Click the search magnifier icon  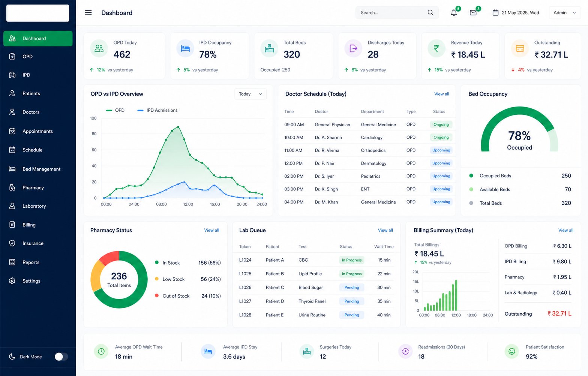pyautogui.click(x=430, y=13)
